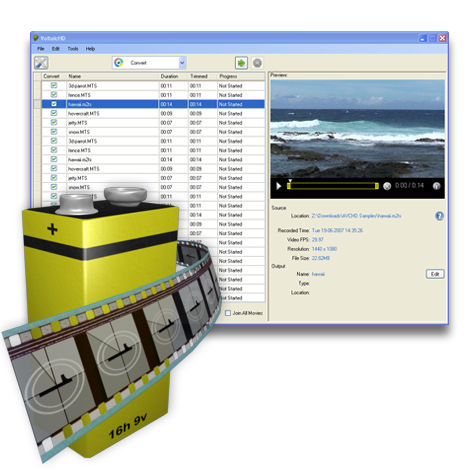
Task: Select the highlighted hawaii.m2ts file name
Action: coord(80,104)
